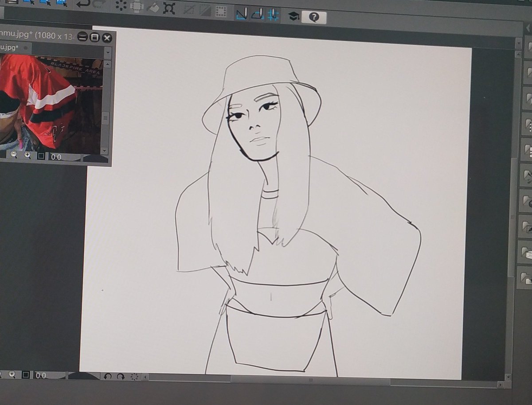The width and height of the screenshot is (532, 405).
Task: Zoom in using the magnifier in the mmu.jpg window
Action: 28,156
